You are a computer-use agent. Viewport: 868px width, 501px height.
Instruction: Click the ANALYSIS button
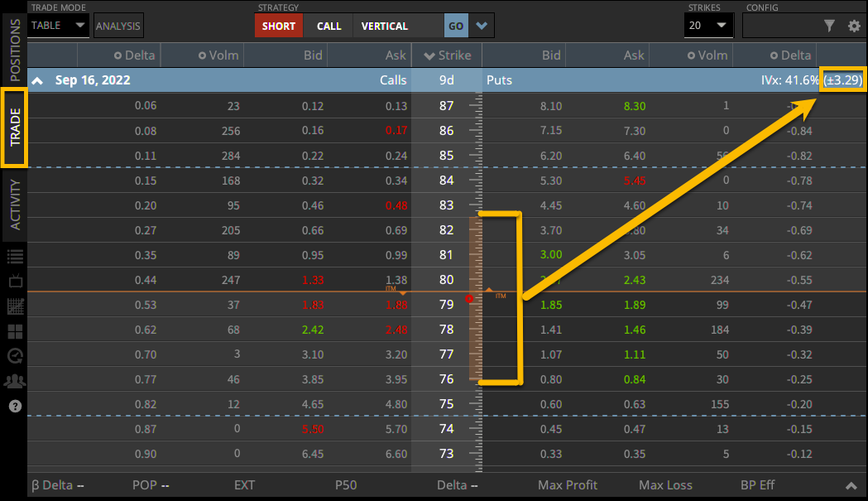(x=117, y=26)
